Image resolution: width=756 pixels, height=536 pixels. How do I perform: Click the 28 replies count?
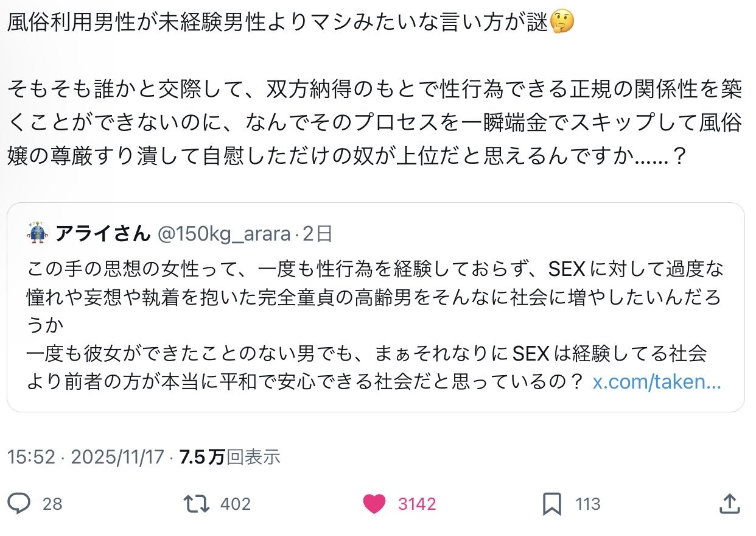52,504
